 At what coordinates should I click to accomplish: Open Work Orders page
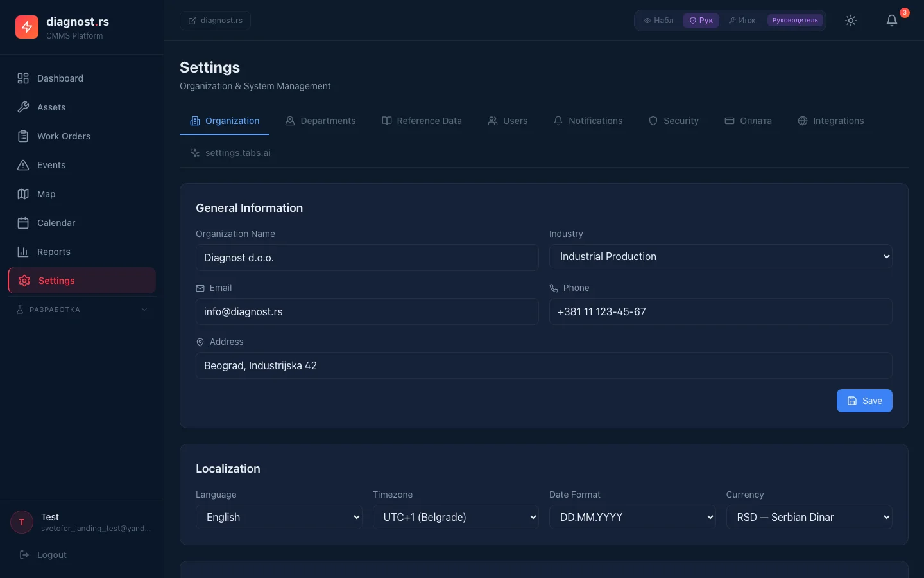(x=81, y=136)
